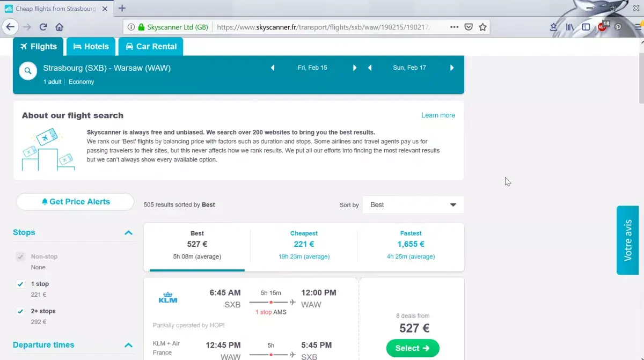Click the 1 adult passenger text
Viewport: 644px width, 360px height.
pos(53,82)
